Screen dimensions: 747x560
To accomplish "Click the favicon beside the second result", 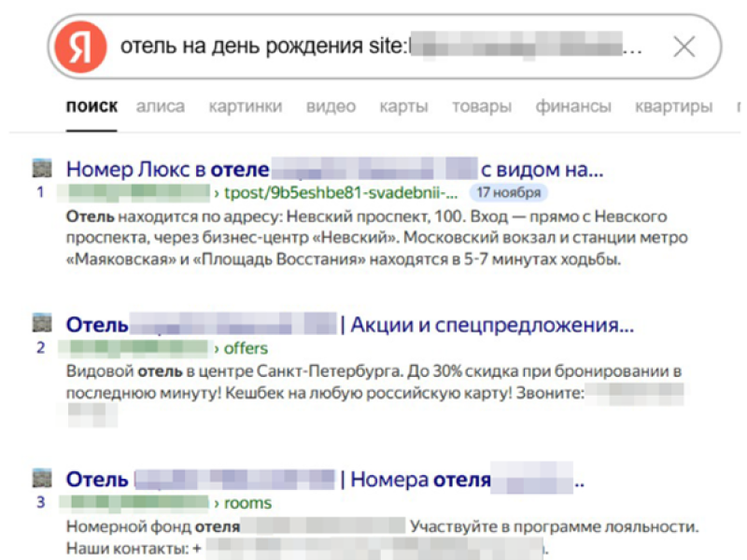I will [x=41, y=323].
